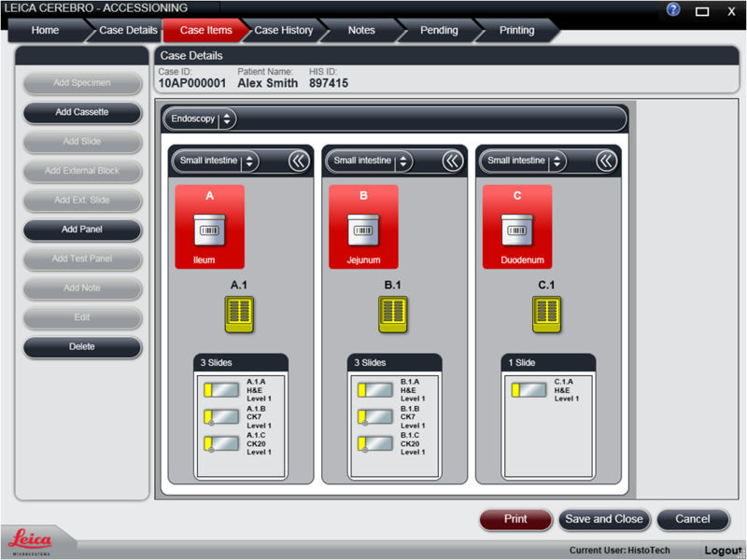The height and width of the screenshot is (560, 747).
Task: Select specimen C Duodenum container icon
Action: [517, 229]
